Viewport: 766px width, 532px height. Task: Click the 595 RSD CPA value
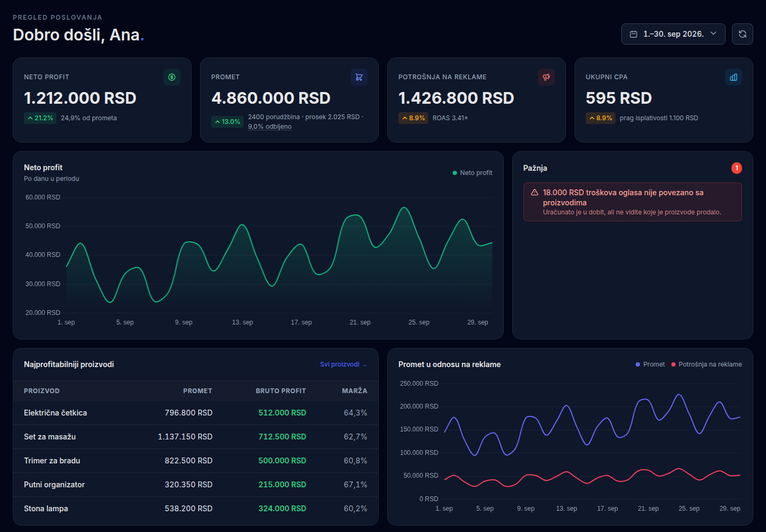coord(619,98)
